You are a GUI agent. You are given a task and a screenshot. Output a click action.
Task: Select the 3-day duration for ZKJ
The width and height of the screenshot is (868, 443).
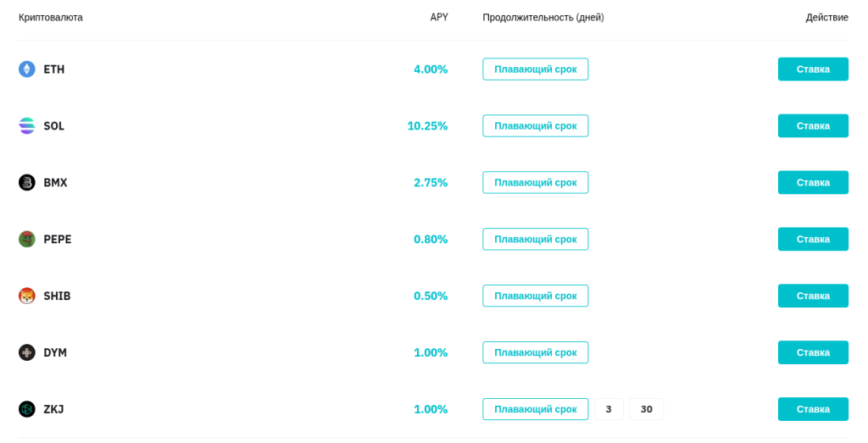[x=609, y=410]
